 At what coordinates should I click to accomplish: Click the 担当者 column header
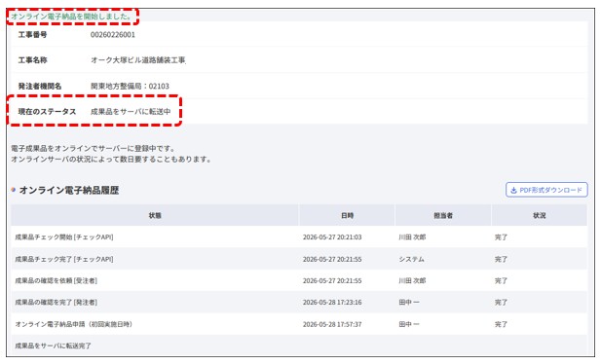click(x=443, y=215)
